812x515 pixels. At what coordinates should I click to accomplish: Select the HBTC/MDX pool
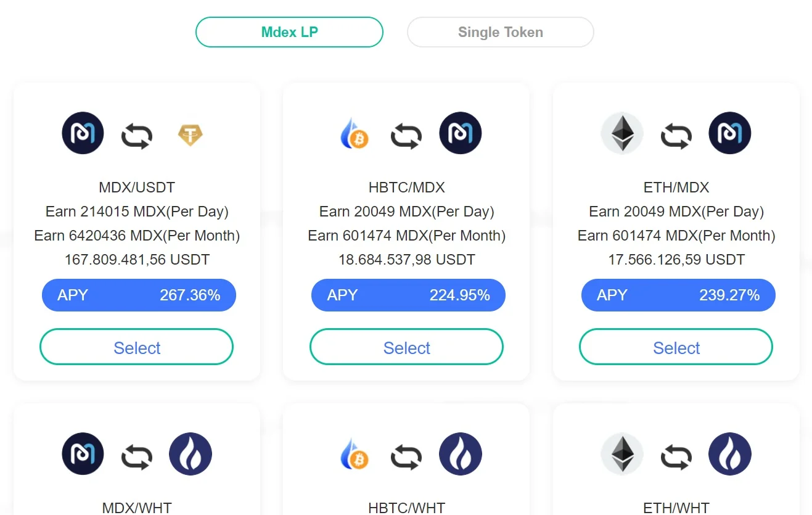(x=406, y=347)
